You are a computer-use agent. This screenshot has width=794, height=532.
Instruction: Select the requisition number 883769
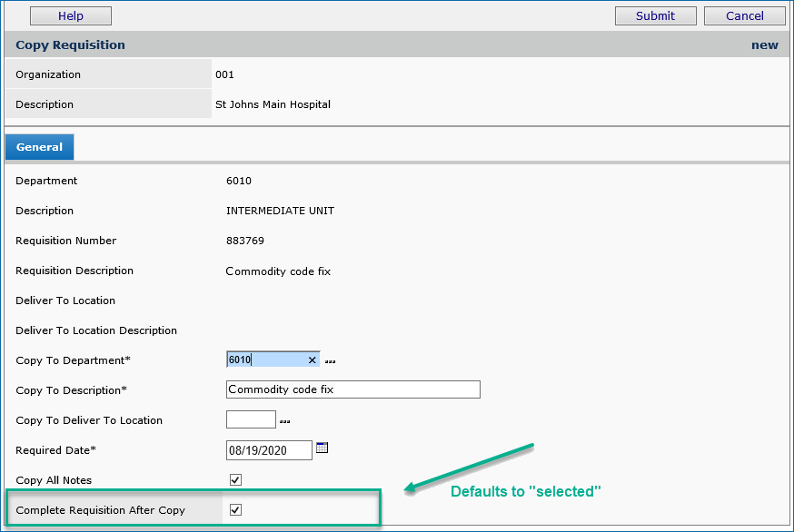243,241
